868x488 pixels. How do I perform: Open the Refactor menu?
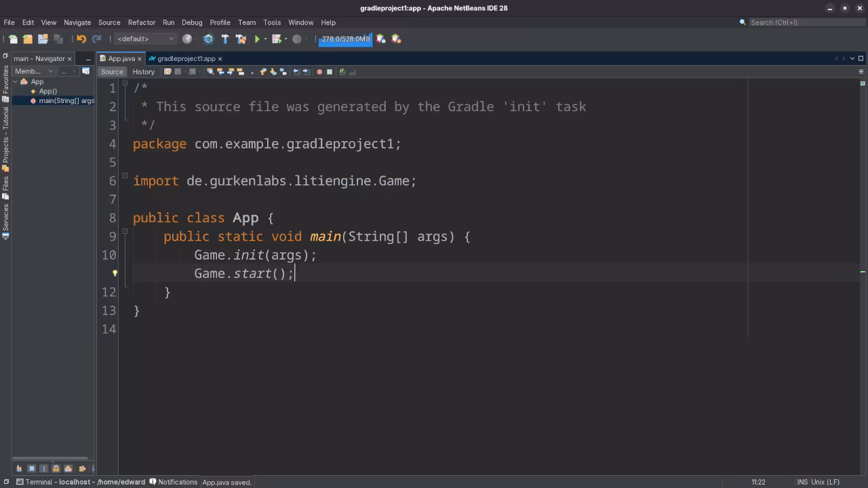(141, 22)
